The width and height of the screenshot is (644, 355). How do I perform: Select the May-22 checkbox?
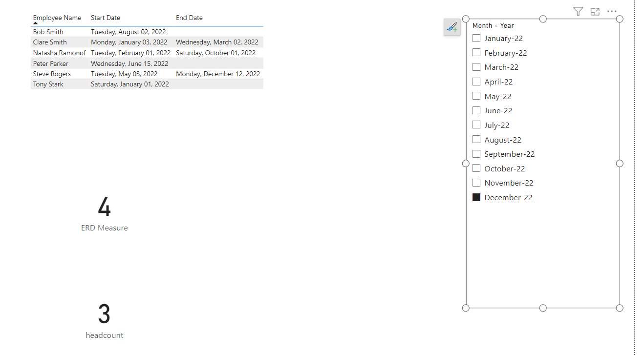(476, 96)
